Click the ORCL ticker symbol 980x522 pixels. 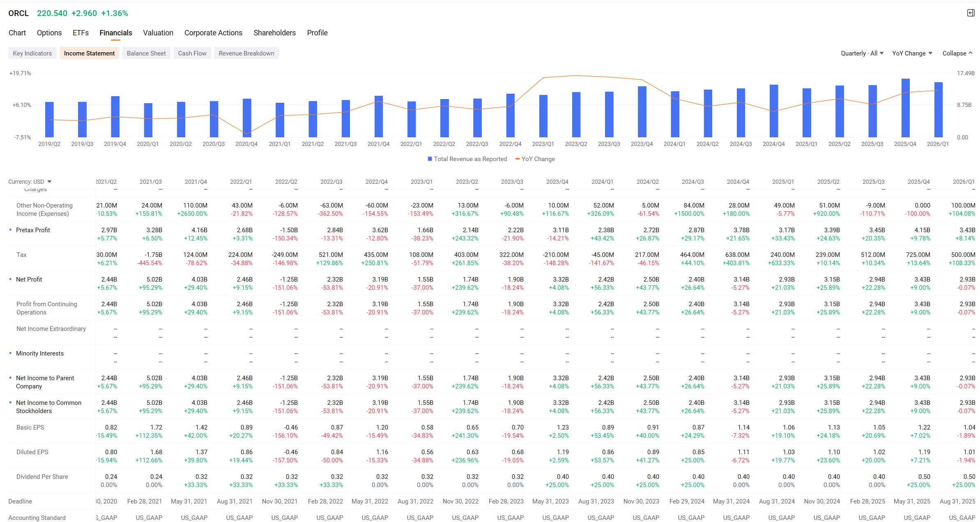18,14
